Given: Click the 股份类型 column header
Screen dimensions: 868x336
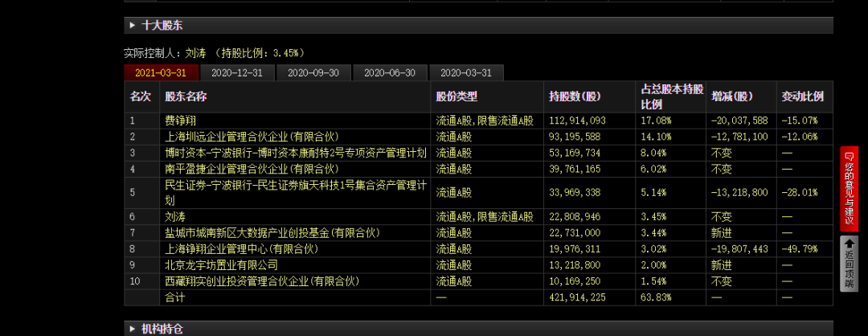Looking at the screenshot, I should click(x=457, y=97).
